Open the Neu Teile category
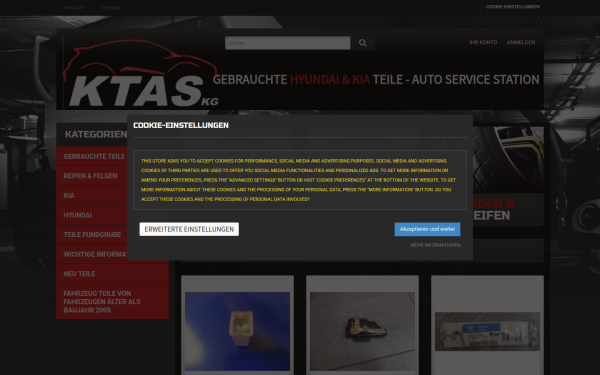Viewport: 600px width, 375px height. (x=112, y=274)
